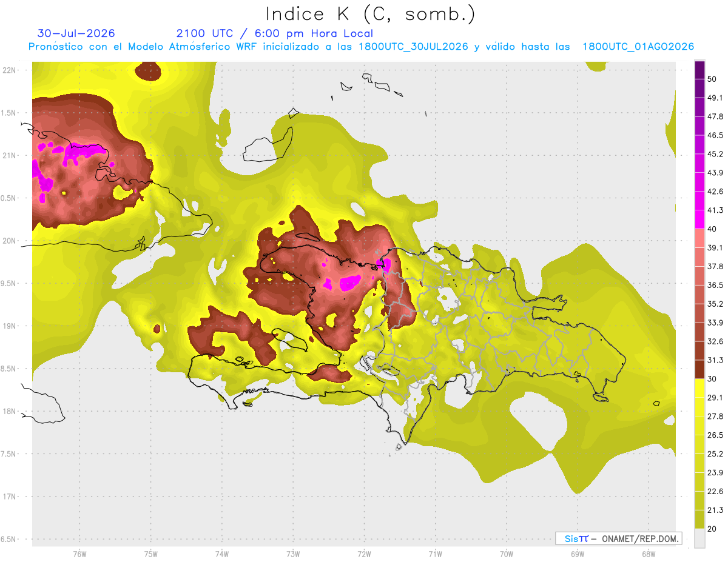Click the '73W' longitude label

click(293, 554)
